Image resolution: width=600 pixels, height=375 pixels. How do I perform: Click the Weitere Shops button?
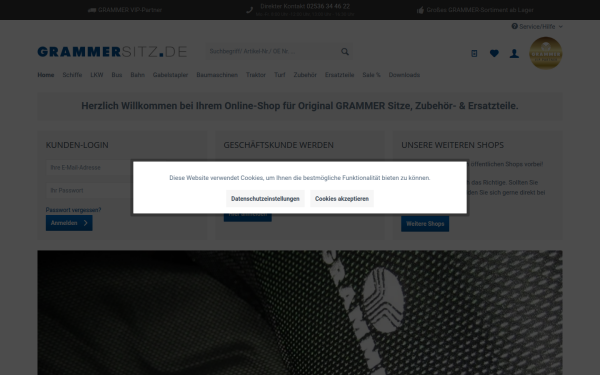[425, 223]
